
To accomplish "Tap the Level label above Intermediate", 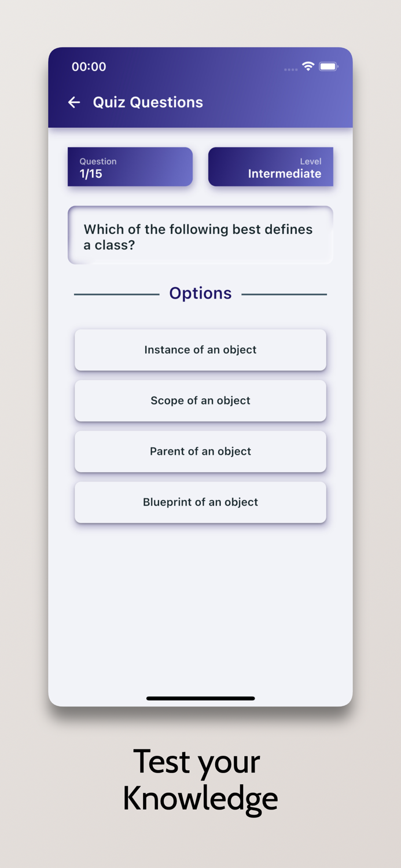I will [311, 161].
